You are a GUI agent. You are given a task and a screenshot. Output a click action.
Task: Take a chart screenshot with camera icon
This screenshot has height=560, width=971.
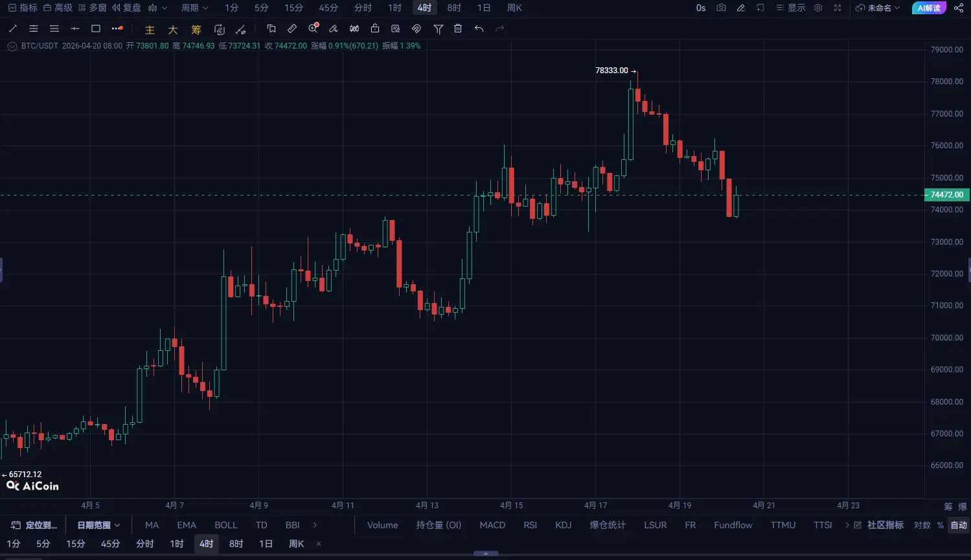[x=721, y=8]
